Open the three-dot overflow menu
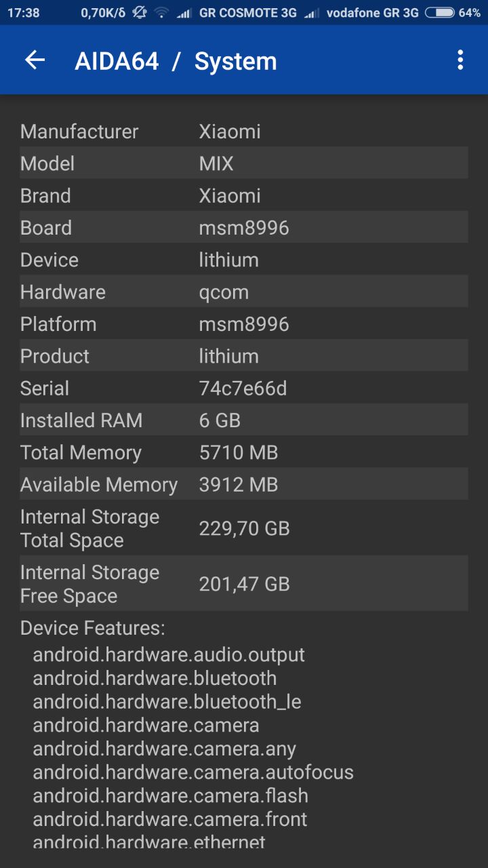The height and width of the screenshot is (868, 488). [x=460, y=60]
